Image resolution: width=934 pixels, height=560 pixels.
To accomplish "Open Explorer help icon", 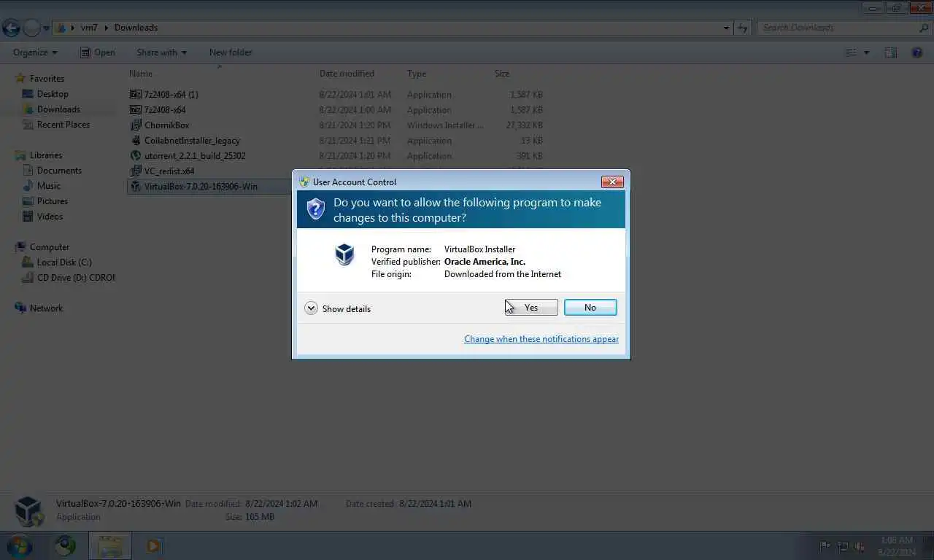I will click(917, 52).
